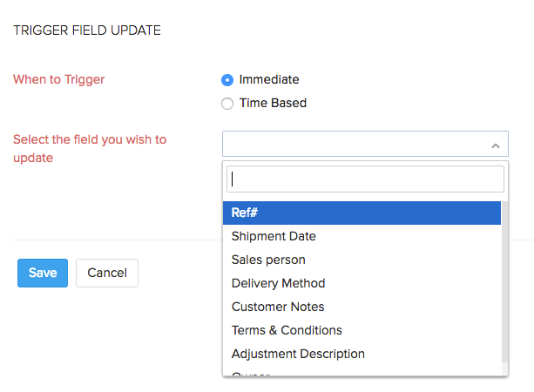Select the Time Based radio option
The height and width of the screenshot is (392, 534).
(227, 103)
